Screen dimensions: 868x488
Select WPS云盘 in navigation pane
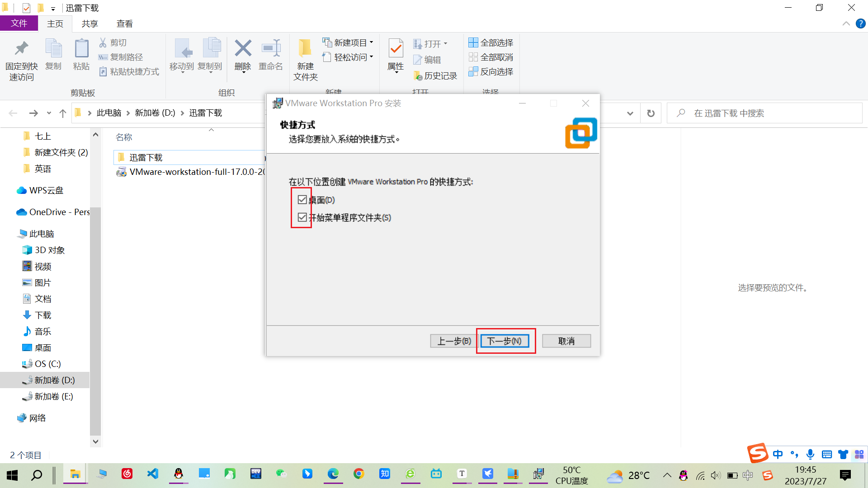pyautogui.click(x=46, y=190)
